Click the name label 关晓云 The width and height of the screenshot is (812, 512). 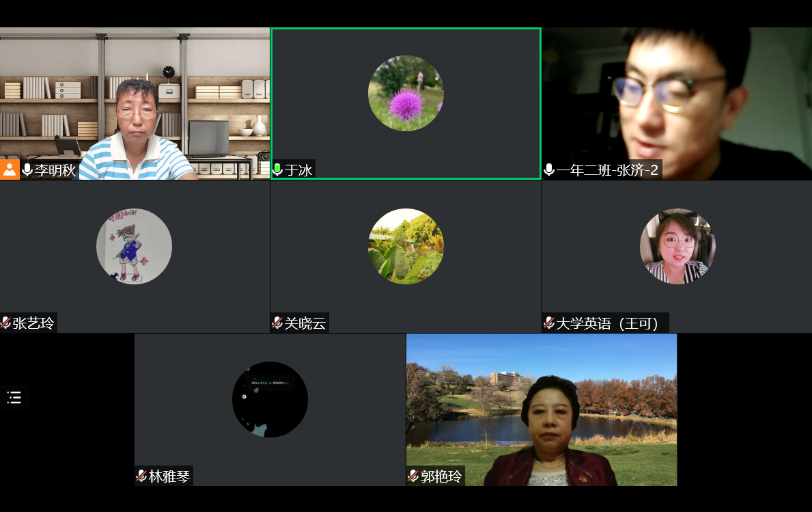[x=305, y=323]
